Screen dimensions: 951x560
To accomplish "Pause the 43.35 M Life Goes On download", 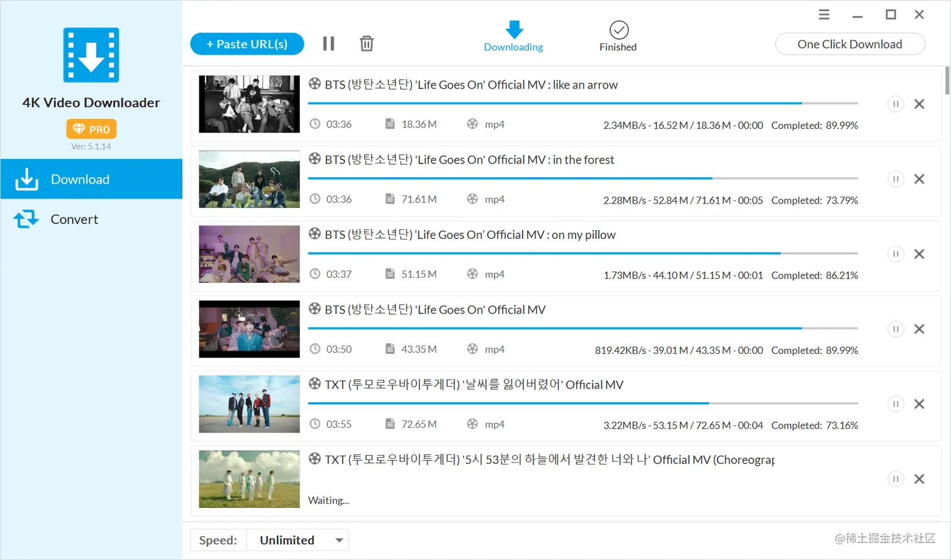I will click(x=896, y=329).
